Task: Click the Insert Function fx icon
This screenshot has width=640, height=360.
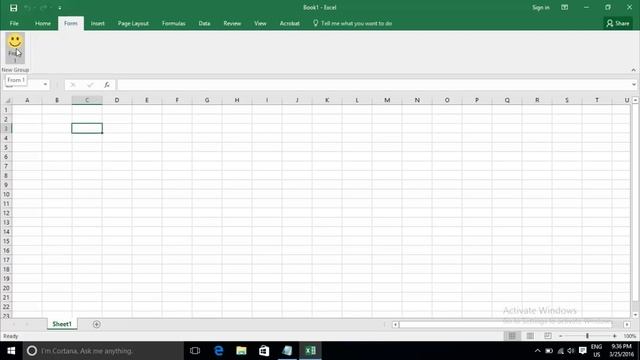Action: (x=107, y=85)
